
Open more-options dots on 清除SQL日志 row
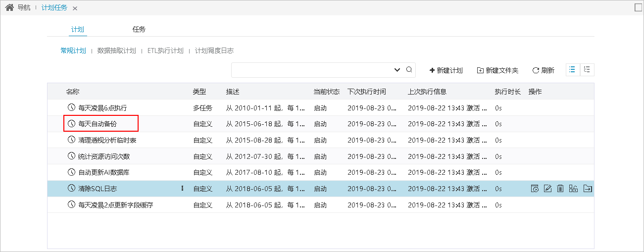click(182, 188)
